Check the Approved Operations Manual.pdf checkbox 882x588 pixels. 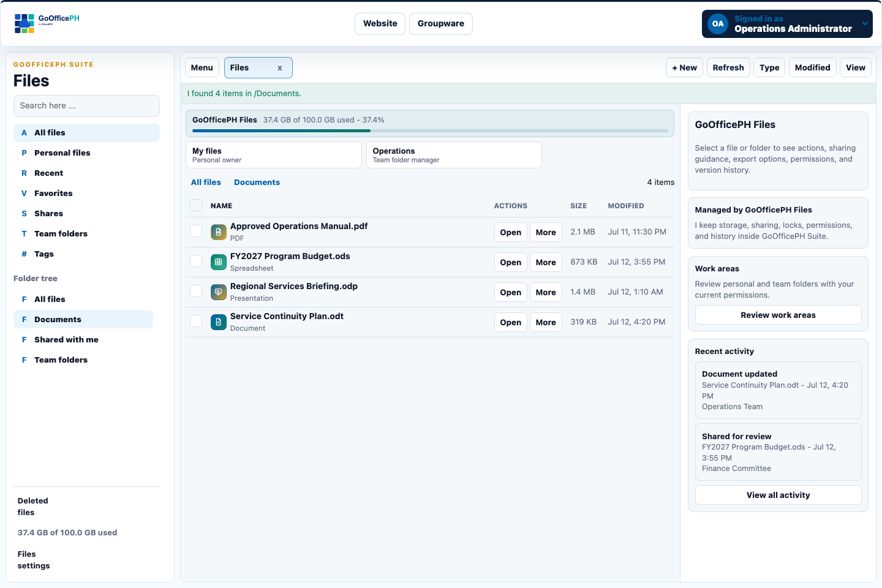pos(196,231)
